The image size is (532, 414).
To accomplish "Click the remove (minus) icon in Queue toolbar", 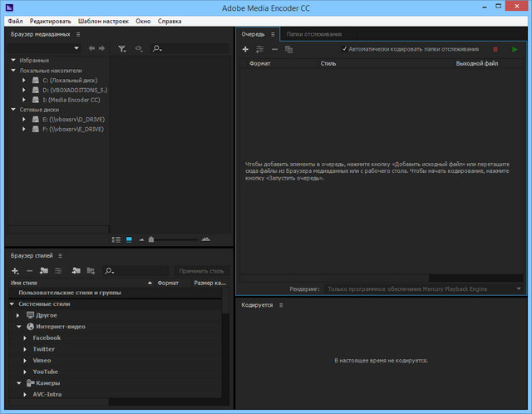I will tap(274, 50).
